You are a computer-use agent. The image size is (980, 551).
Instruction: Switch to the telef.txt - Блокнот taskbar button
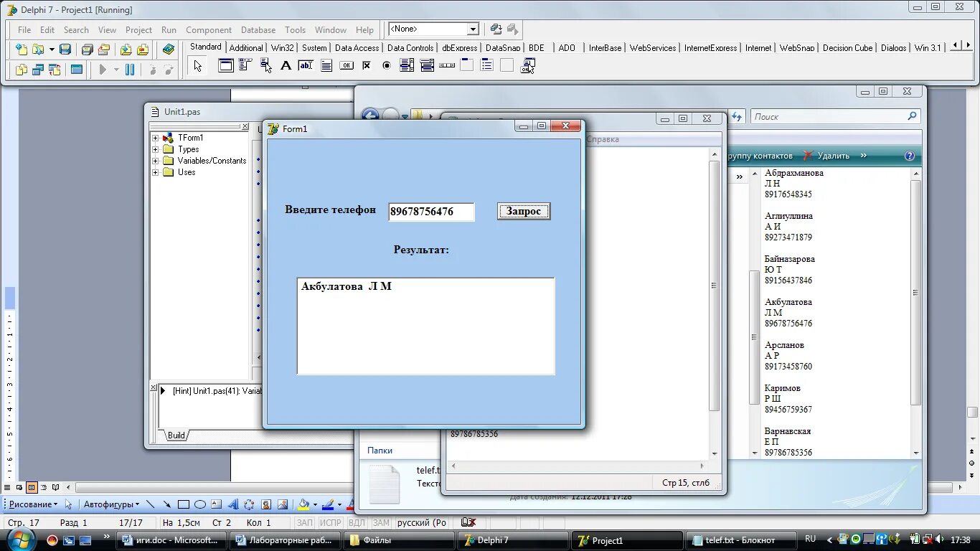point(743,540)
